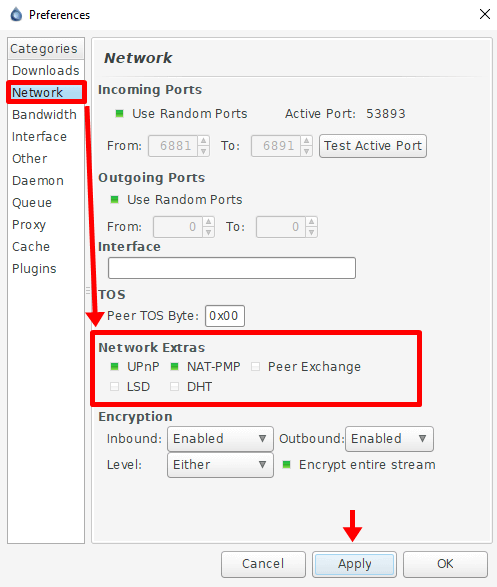Enable the LSD checkbox
The image size is (497, 587).
pos(115,386)
